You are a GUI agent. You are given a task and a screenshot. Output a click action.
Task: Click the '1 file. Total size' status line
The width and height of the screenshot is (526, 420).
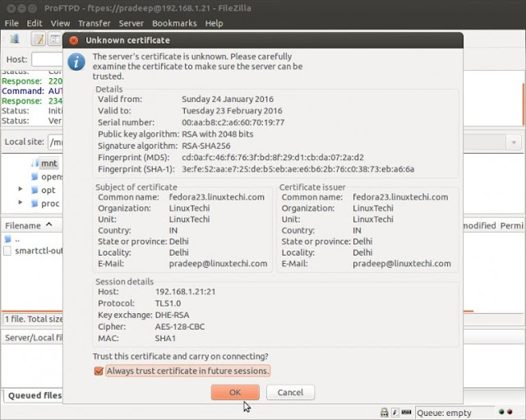pos(33,319)
